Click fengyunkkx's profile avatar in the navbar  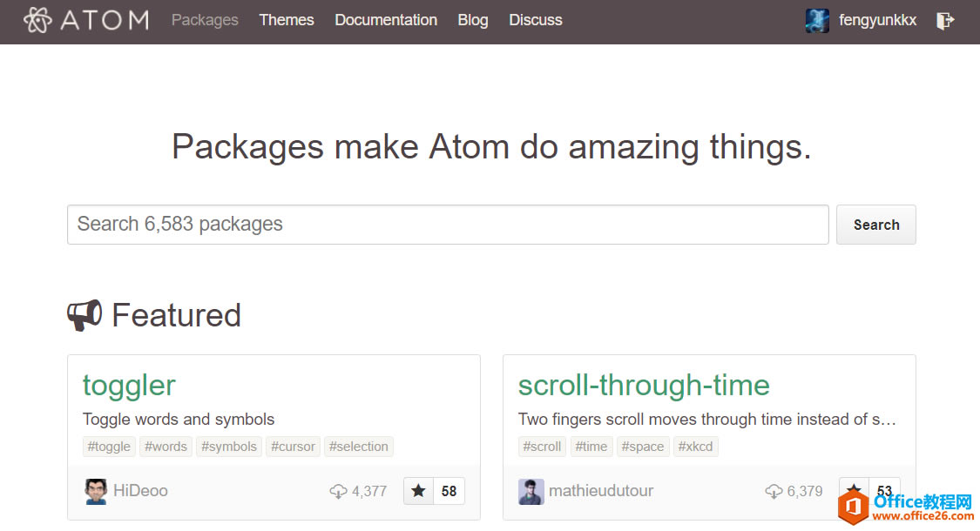(817, 20)
